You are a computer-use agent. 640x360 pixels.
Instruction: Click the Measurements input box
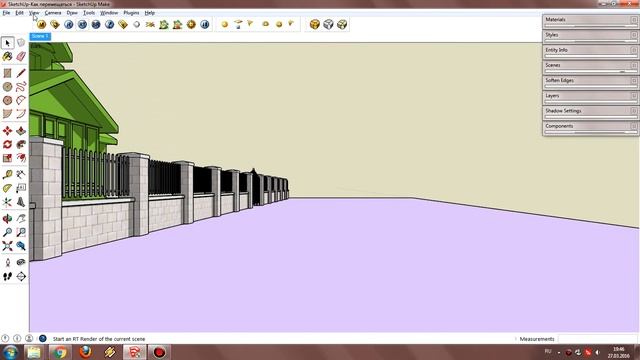[x=598, y=339]
